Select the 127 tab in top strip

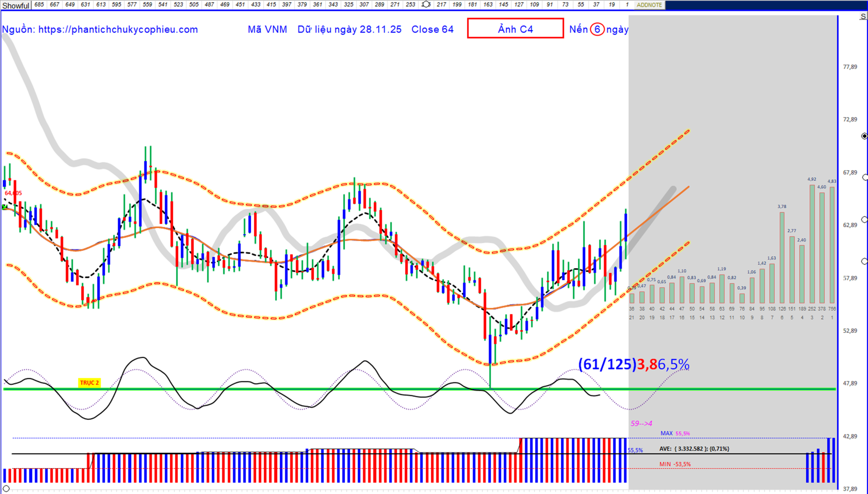[518, 4]
